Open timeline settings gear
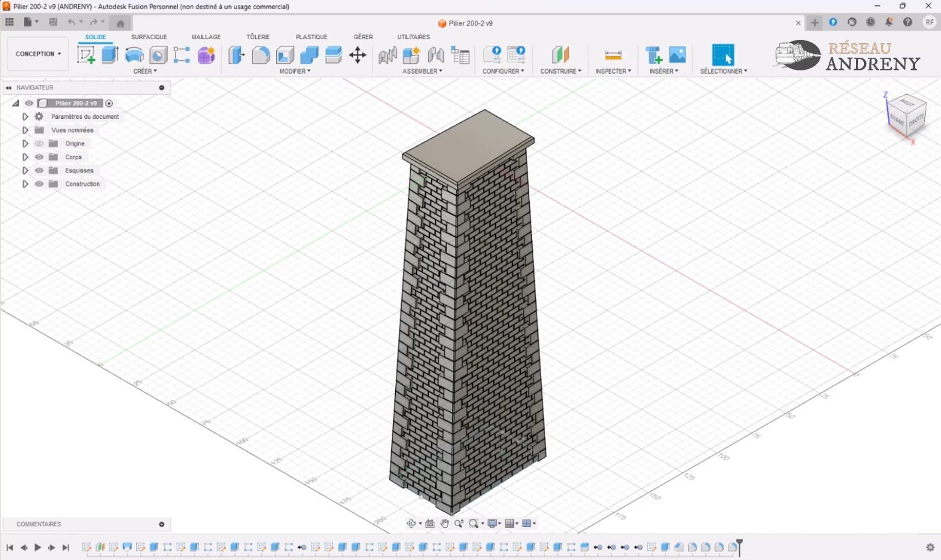This screenshot has width=941, height=560. click(x=930, y=547)
